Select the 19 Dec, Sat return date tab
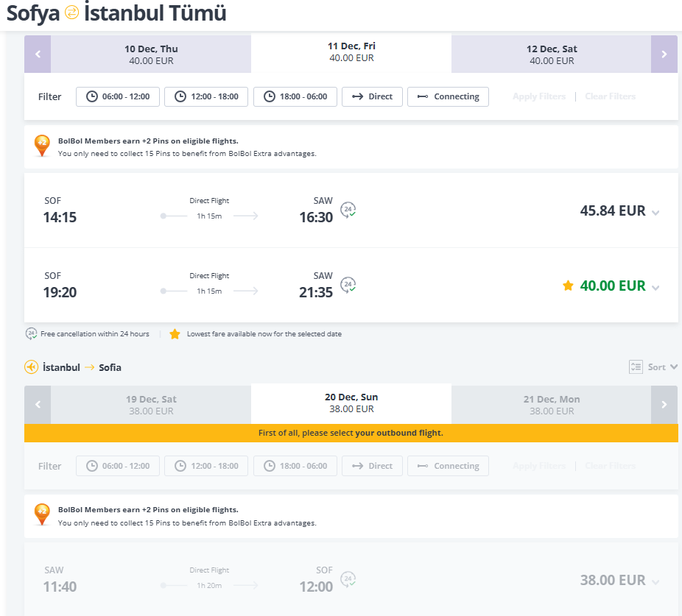The height and width of the screenshot is (616, 682). pyautogui.click(x=151, y=405)
